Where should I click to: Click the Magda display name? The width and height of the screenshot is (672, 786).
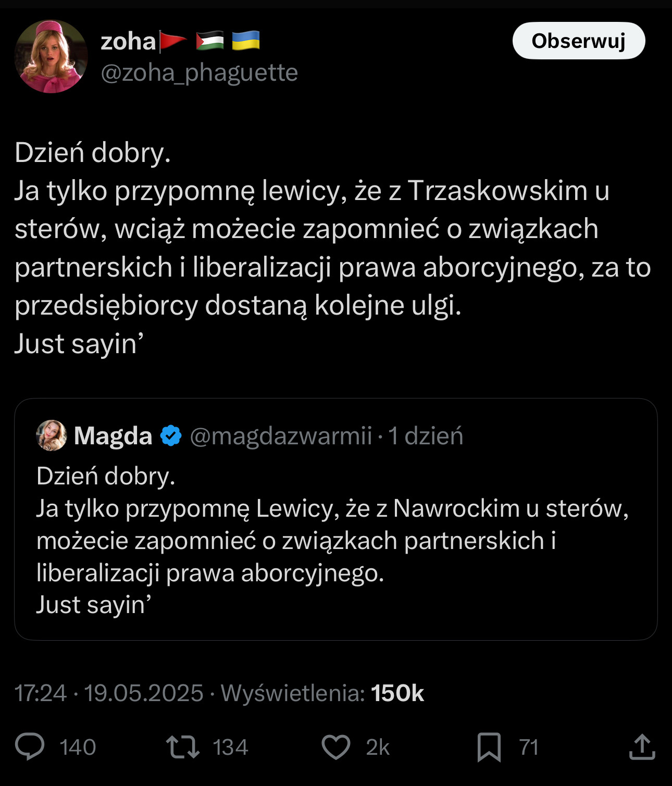tap(113, 436)
